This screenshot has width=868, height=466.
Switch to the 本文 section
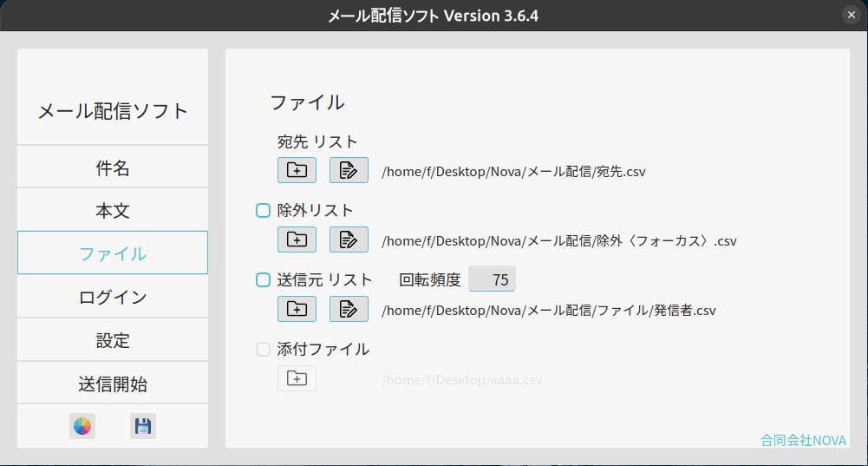pos(113,210)
